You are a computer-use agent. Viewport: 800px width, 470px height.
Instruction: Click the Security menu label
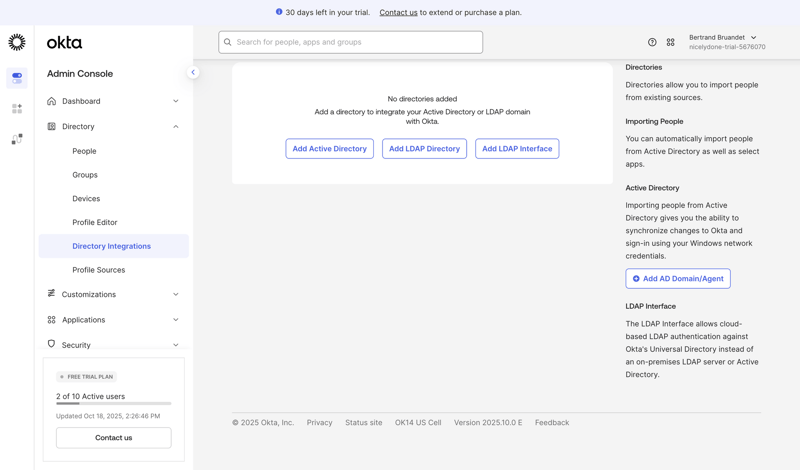pyautogui.click(x=76, y=345)
